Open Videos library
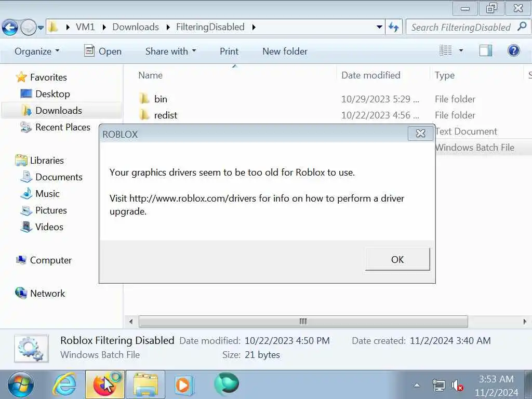The image size is (532, 399). tap(49, 227)
